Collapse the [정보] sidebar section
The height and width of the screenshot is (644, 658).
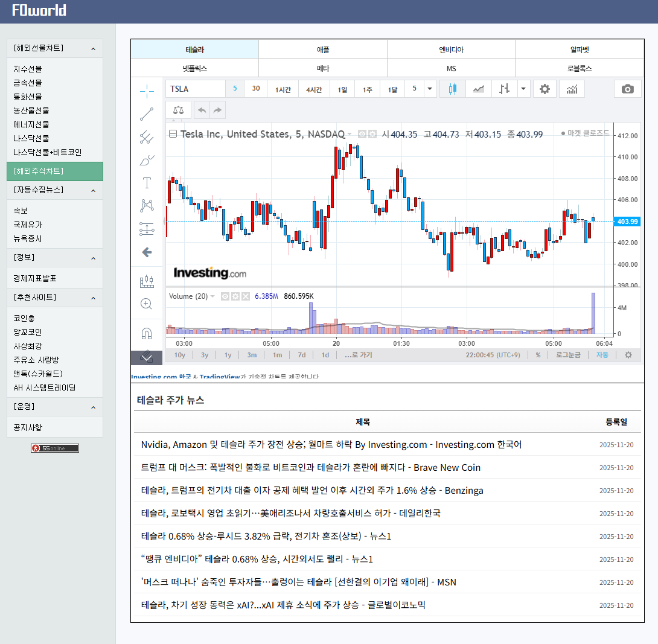coord(55,258)
